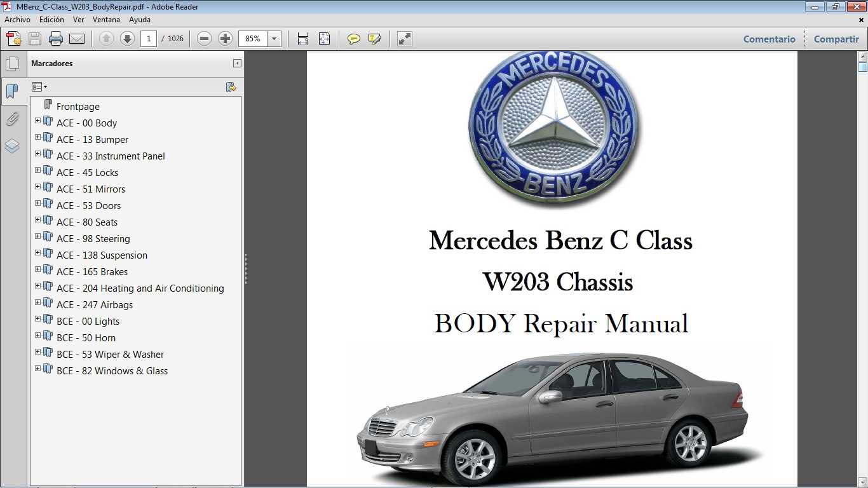This screenshot has height=488, width=868.
Task: Open the Ayuda menu
Action: 140,20
